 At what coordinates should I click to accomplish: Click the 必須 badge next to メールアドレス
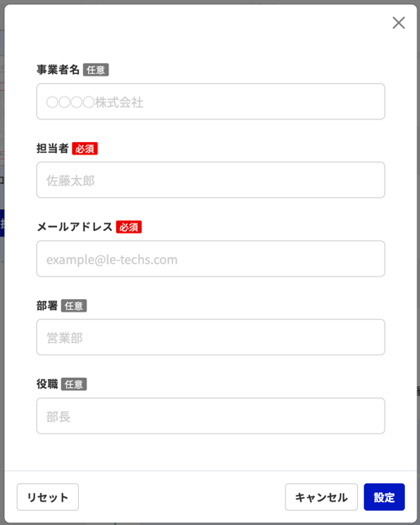tap(129, 227)
